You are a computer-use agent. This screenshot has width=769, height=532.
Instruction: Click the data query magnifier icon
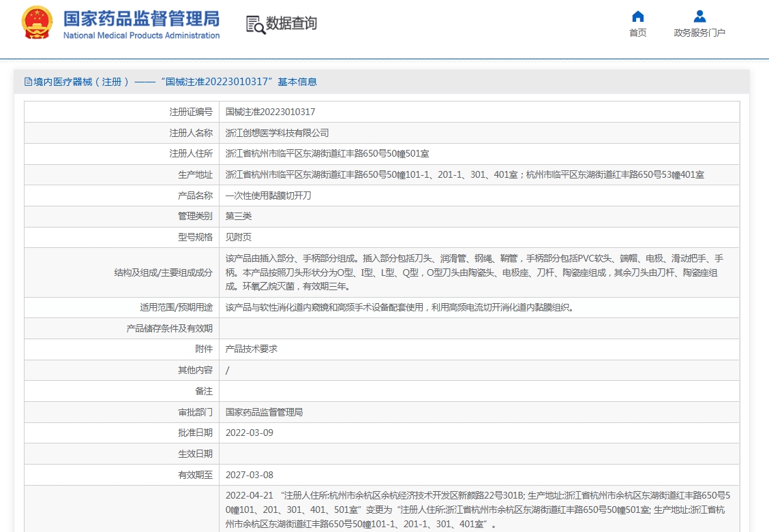pos(256,25)
